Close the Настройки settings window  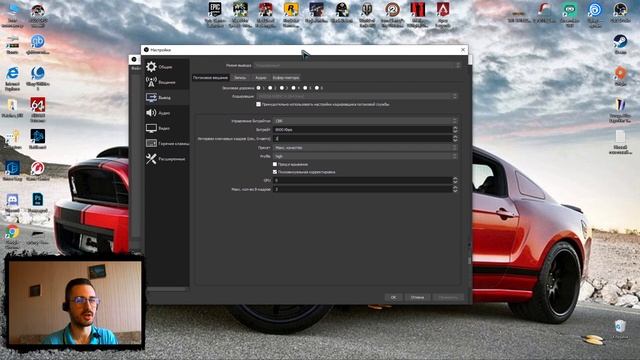463,49
